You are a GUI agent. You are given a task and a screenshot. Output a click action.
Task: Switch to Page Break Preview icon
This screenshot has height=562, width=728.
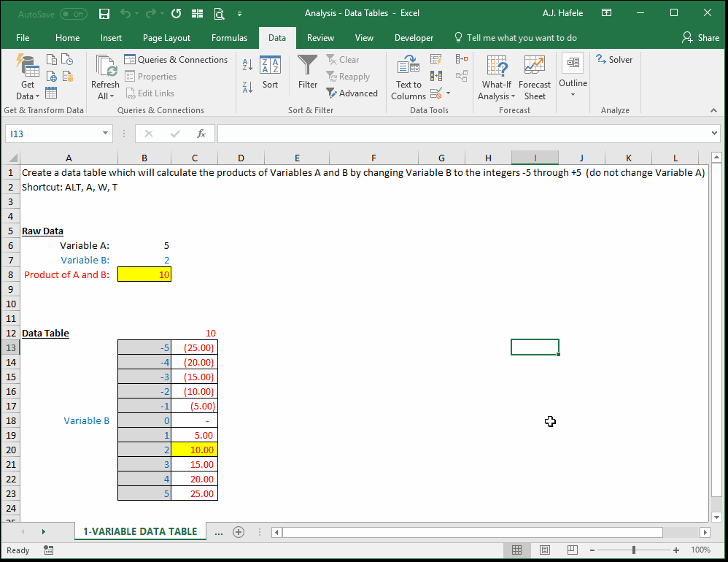pyautogui.click(x=573, y=550)
